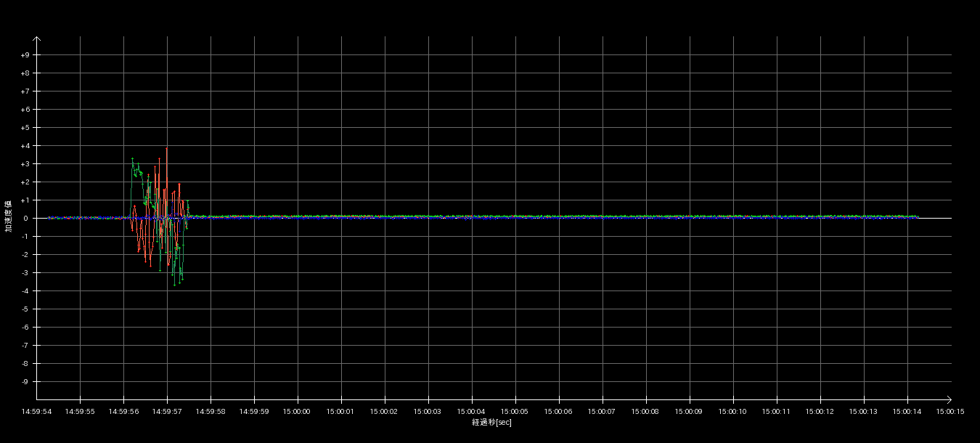This screenshot has width=980, height=443.
Task: Click the last data point near 15:00:14
Action: pyautogui.click(x=918, y=217)
